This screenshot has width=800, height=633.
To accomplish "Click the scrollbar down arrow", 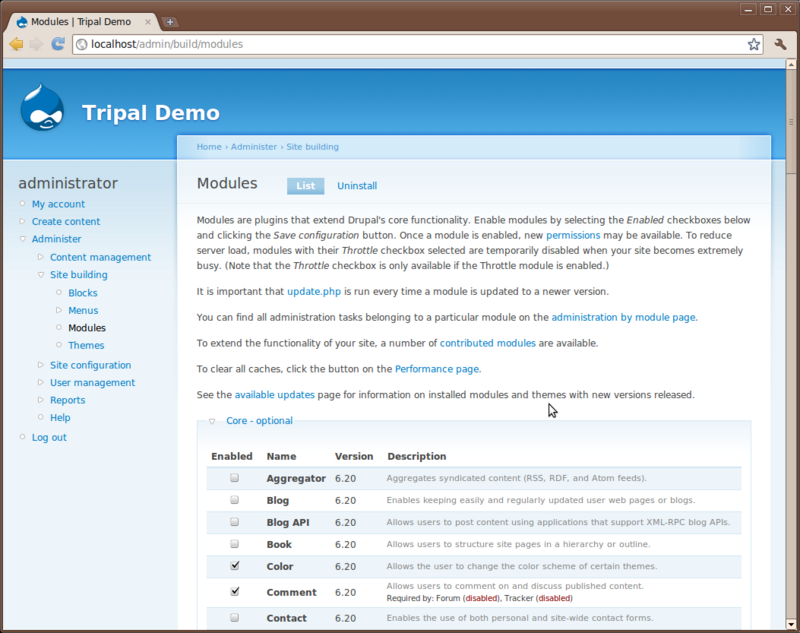I will (791, 624).
